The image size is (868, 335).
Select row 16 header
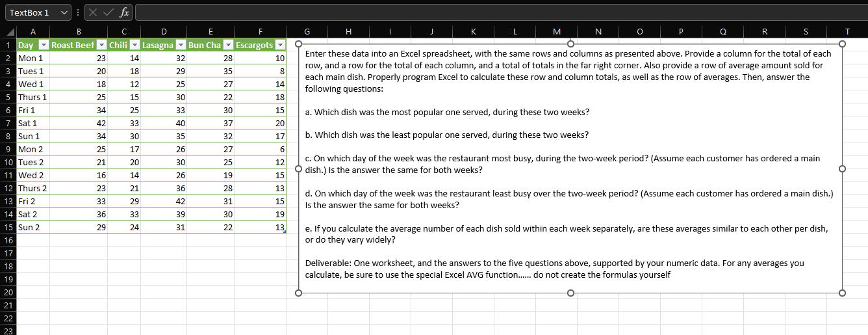click(8, 240)
